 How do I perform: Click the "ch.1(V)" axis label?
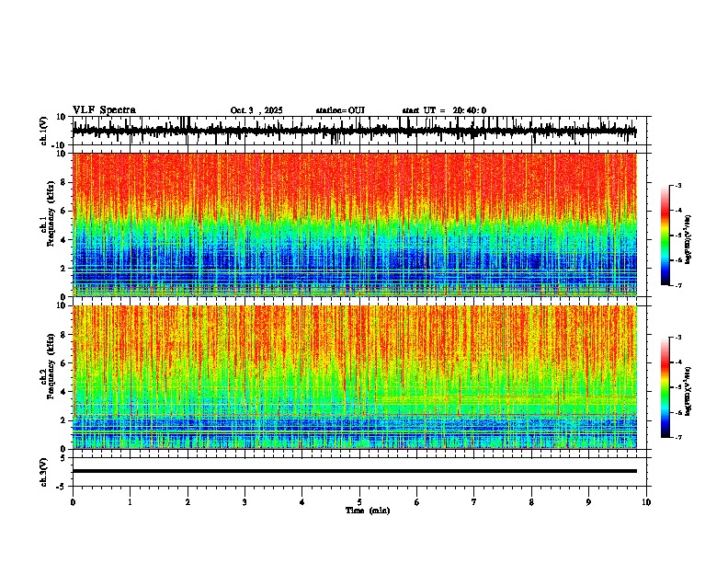pyautogui.click(x=45, y=131)
